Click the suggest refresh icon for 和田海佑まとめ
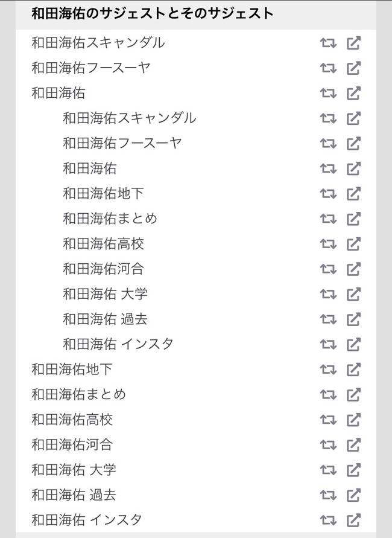Viewport: 392px width, 538px height. (x=329, y=395)
